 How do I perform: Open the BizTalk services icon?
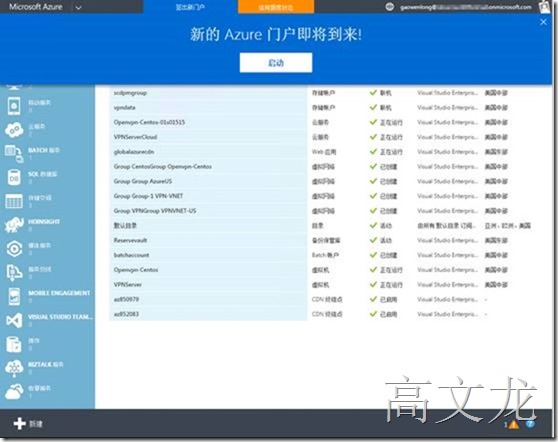[14, 368]
